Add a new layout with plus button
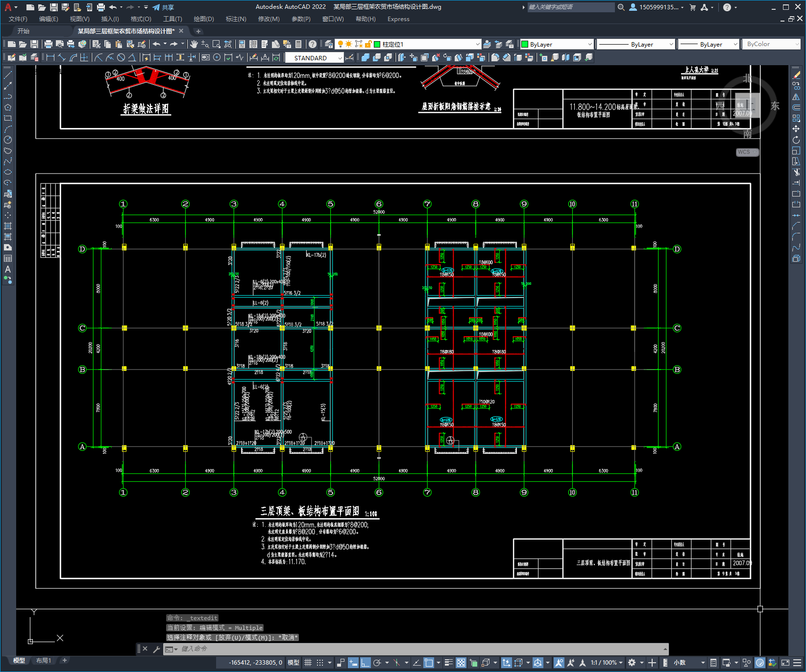Image resolution: width=806 pixels, height=672 pixels. point(64,661)
